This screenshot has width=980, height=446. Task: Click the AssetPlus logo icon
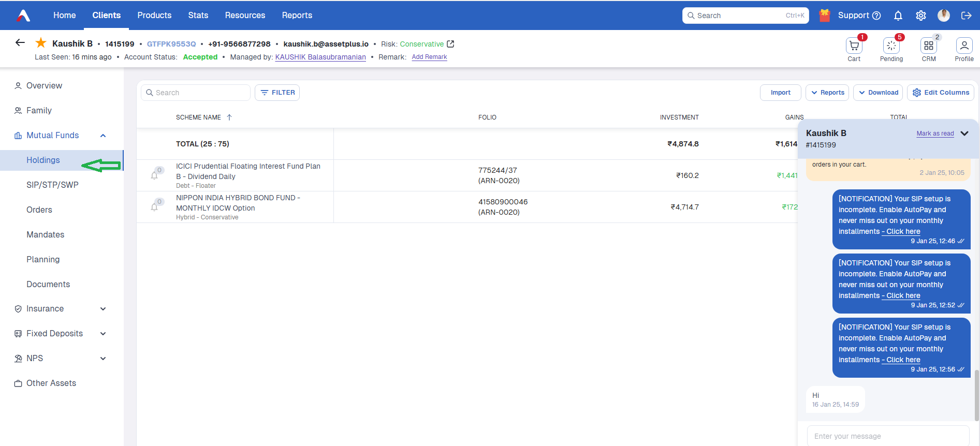23,16
